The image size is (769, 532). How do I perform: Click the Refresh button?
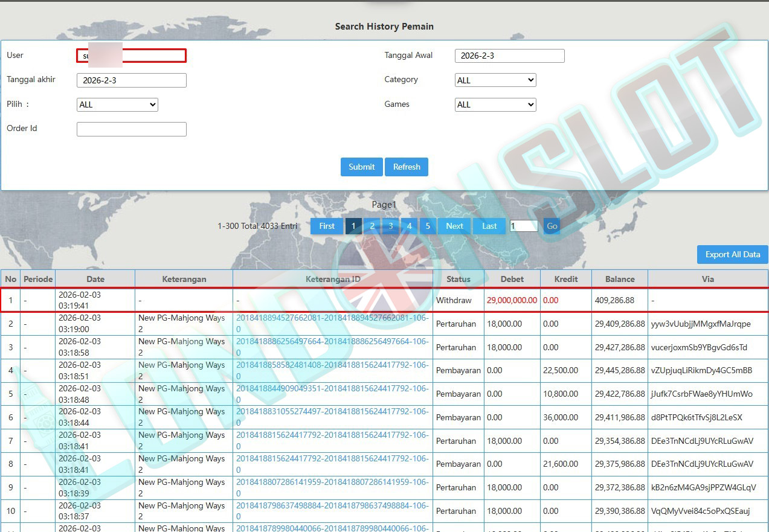407,167
